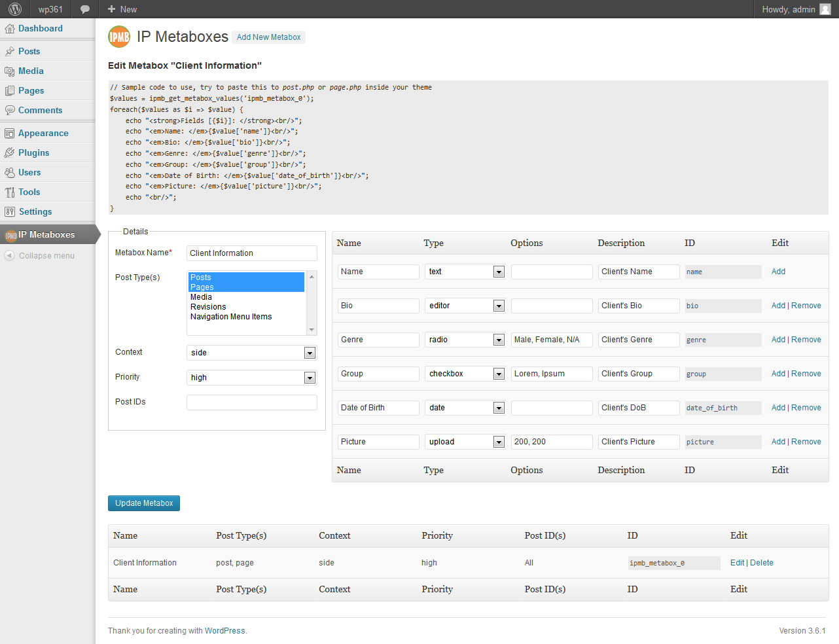This screenshot has width=839, height=644.
Task: Click the Post Type list scroll down arrow
Action: click(x=312, y=329)
